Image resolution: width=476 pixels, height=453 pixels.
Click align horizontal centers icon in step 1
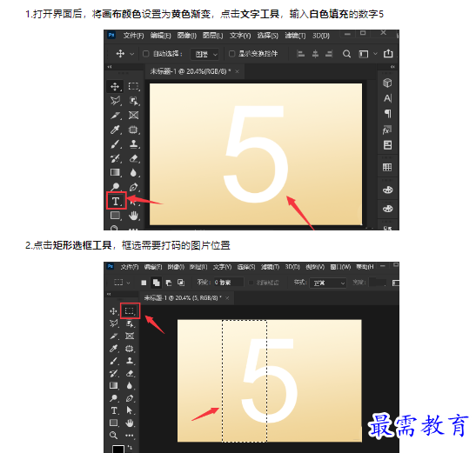[x=315, y=54]
